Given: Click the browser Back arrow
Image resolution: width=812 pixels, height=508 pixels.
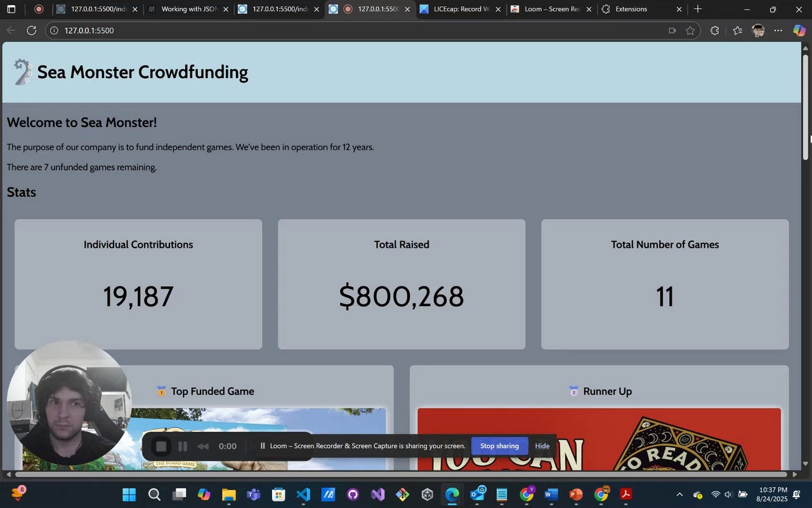Looking at the screenshot, I should pos(11,30).
